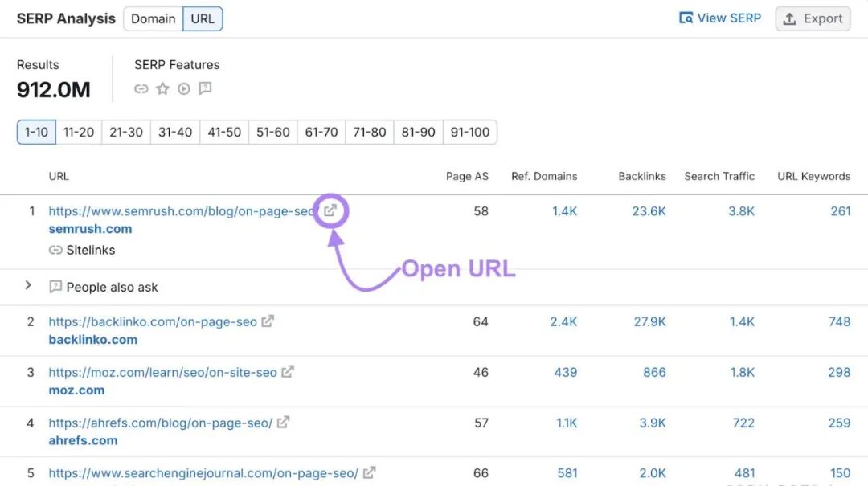The width and height of the screenshot is (868, 486).
Task: Click the Page AS column header
Action: pyautogui.click(x=467, y=176)
